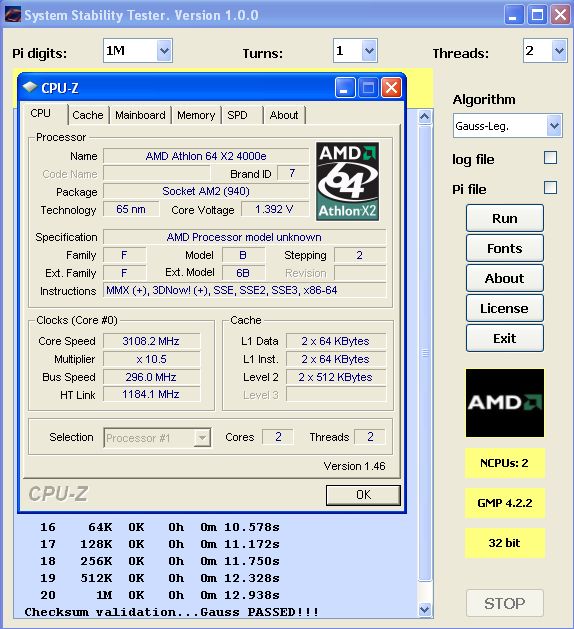Image resolution: width=574 pixels, height=629 pixels.
Task: Click the processor Name field AMD Athlon 64 X2 4000e
Action: tap(206, 156)
